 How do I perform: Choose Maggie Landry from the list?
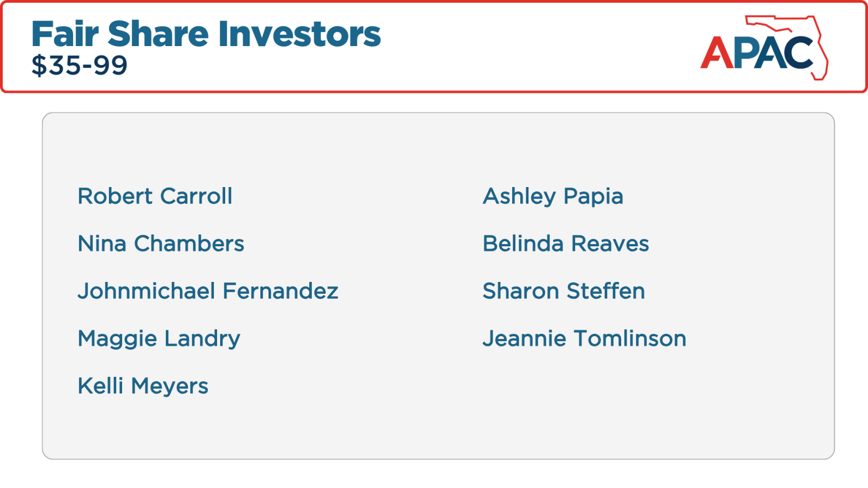point(159,339)
